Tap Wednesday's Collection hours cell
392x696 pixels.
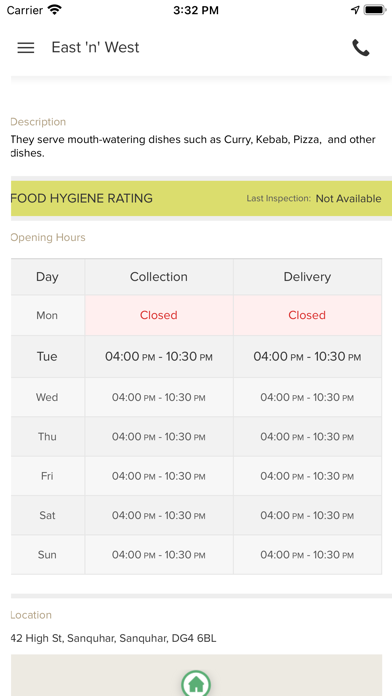(159, 397)
